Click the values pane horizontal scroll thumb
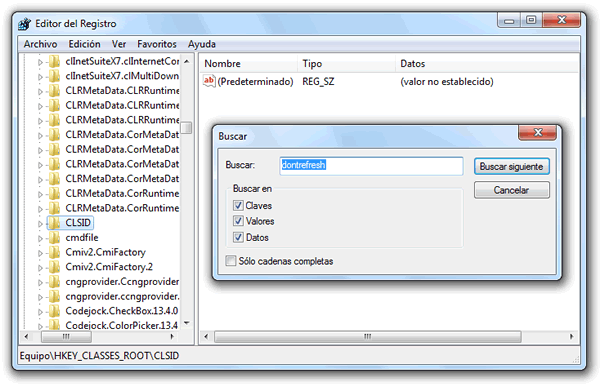This screenshot has height=387, width=600. click(367, 336)
